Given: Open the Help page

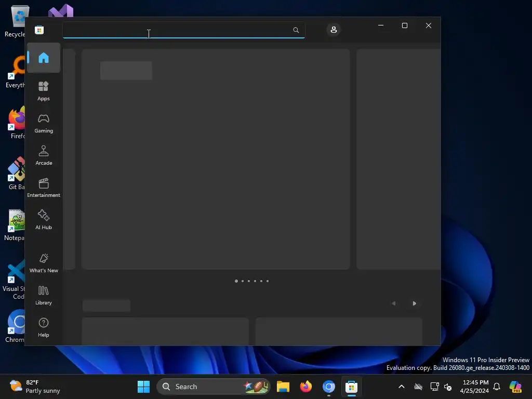Looking at the screenshot, I should tap(44, 327).
